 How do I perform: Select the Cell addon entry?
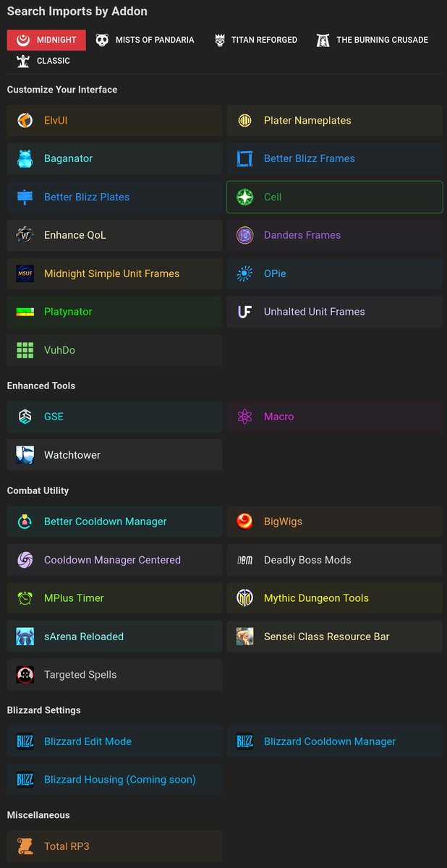(x=335, y=197)
